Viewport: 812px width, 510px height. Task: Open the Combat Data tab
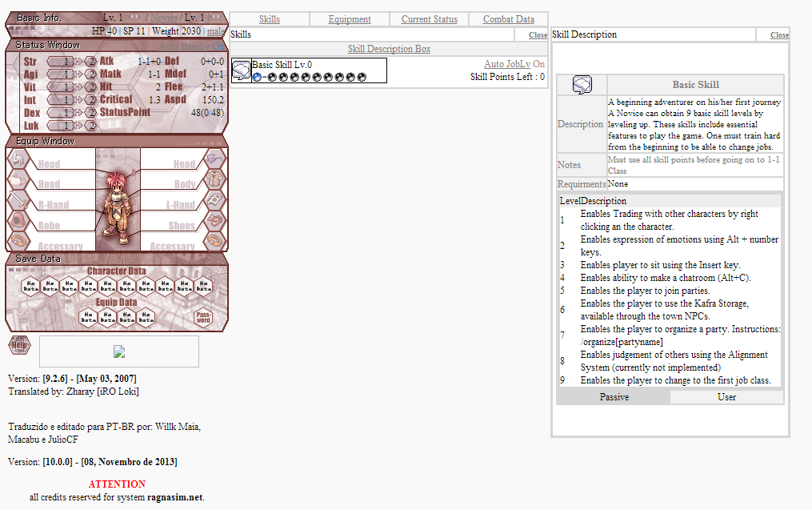coord(509,19)
